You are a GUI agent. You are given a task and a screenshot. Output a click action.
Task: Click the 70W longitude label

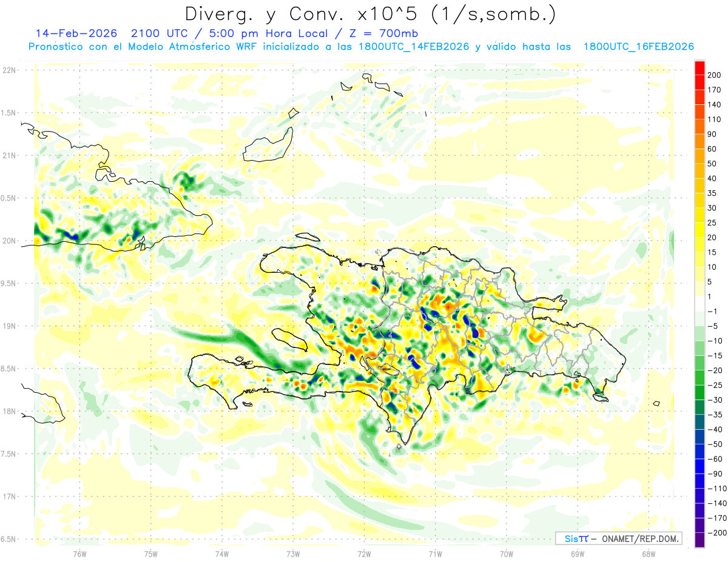click(507, 554)
